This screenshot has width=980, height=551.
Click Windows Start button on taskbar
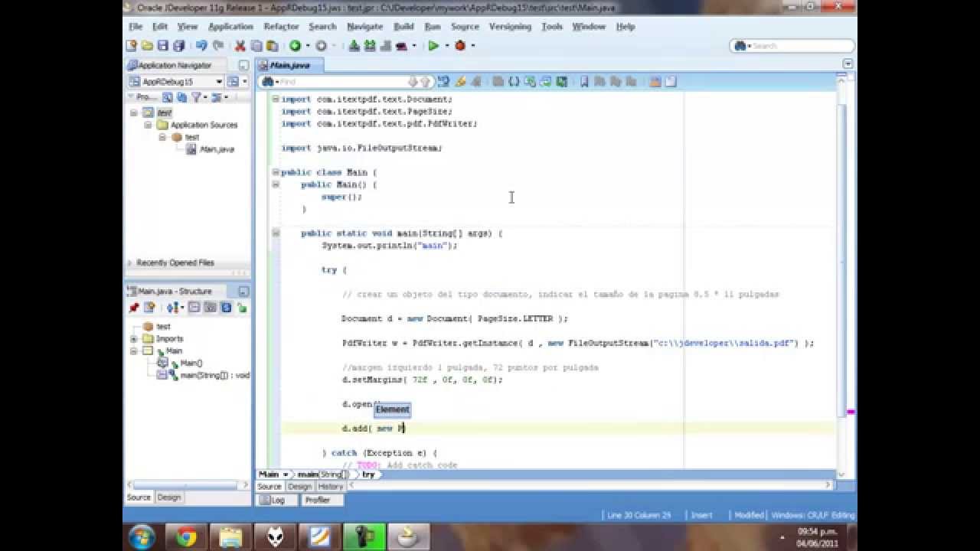click(142, 537)
